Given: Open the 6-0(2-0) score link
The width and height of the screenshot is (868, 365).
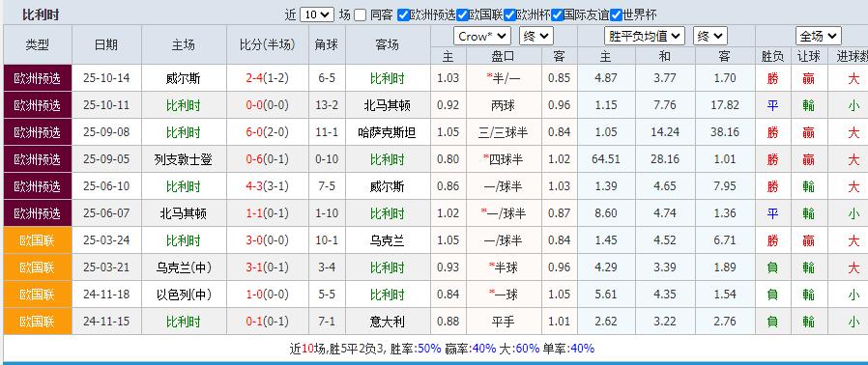Looking at the screenshot, I should 268,132.
